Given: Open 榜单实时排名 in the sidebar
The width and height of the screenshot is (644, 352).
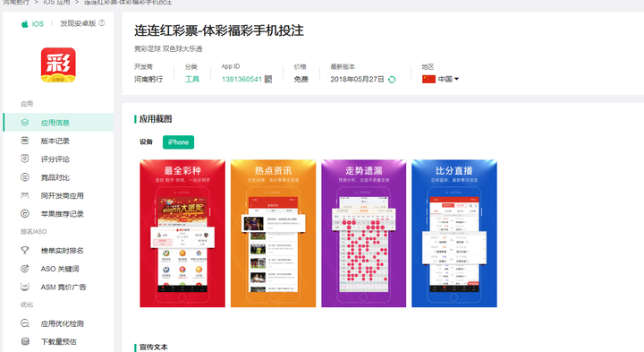Looking at the screenshot, I should (58, 251).
